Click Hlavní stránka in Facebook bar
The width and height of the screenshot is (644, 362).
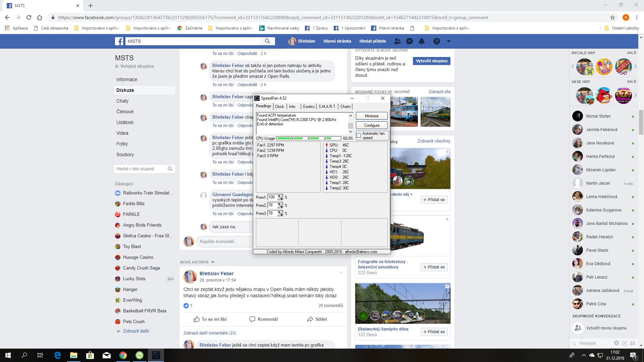coord(337,41)
